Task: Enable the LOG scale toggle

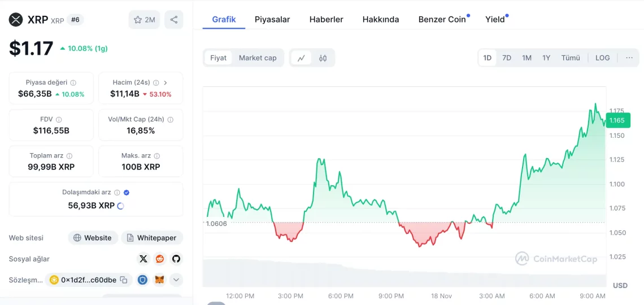Action: [x=602, y=58]
